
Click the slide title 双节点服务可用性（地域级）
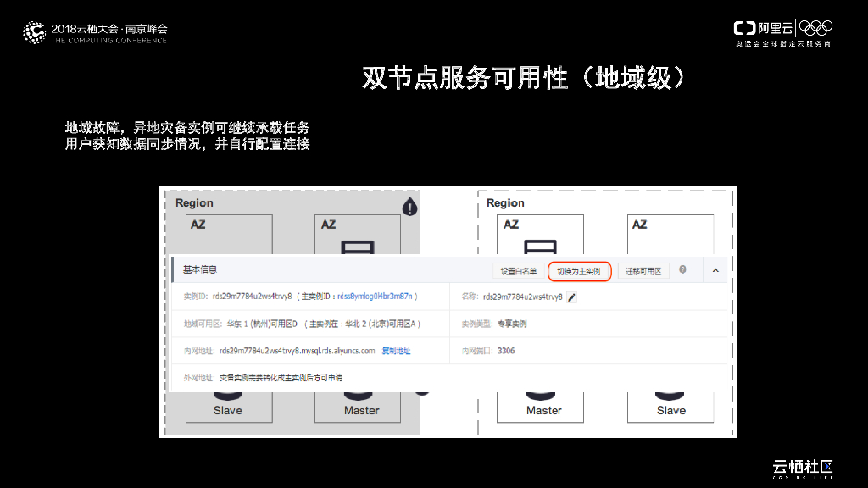(x=524, y=77)
